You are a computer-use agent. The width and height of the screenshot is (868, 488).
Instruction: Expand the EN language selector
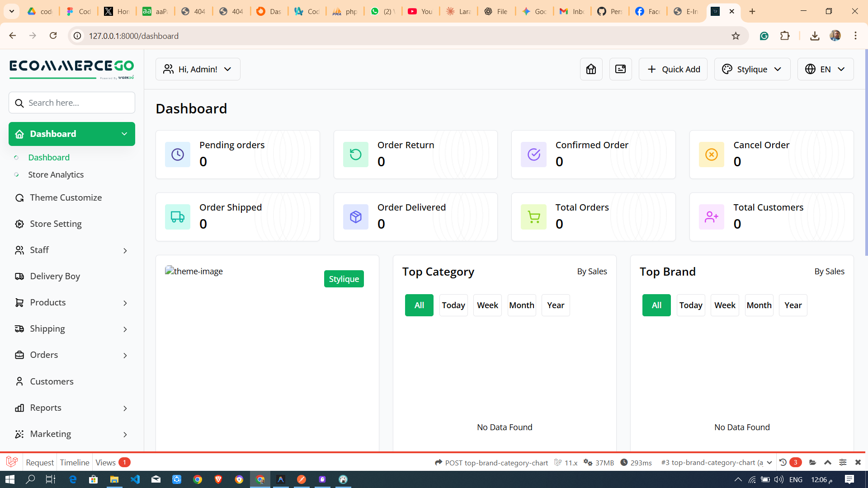(825, 69)
